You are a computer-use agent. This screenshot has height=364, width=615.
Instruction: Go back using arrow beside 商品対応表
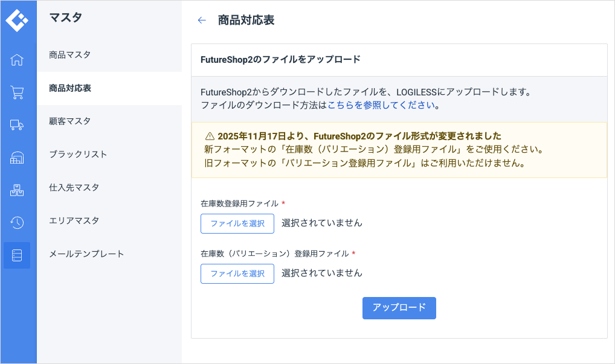tap(202, 21)
